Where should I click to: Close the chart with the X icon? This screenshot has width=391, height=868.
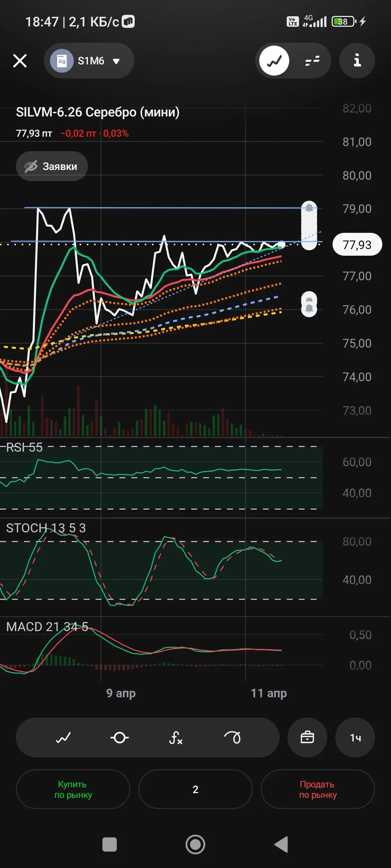pos(20,61)
